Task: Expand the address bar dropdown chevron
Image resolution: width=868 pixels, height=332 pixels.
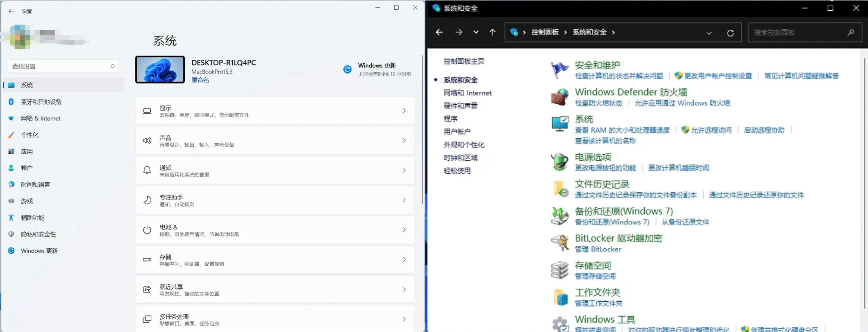Action: click(x=709, y=33)
